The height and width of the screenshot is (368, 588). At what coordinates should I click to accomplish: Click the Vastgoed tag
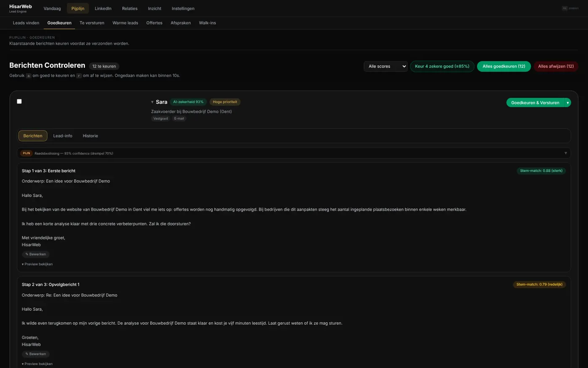(x=160, y=119)
